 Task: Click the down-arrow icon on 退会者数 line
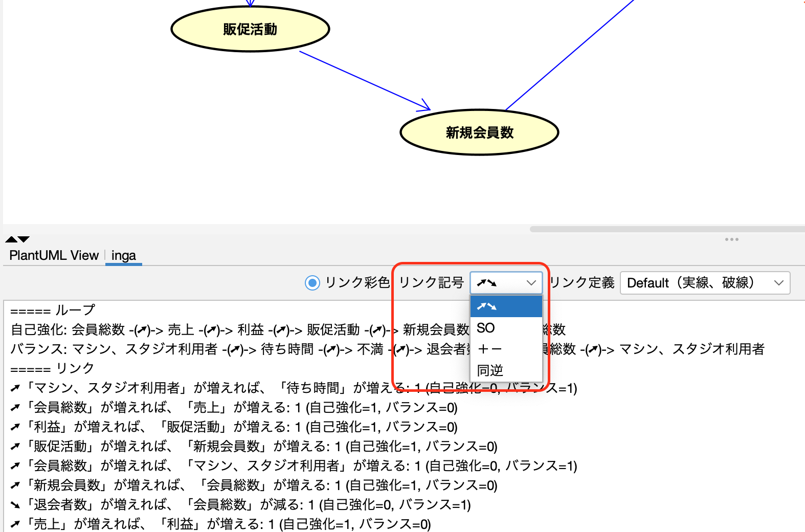pyautogui.click(x=15, y=505)
